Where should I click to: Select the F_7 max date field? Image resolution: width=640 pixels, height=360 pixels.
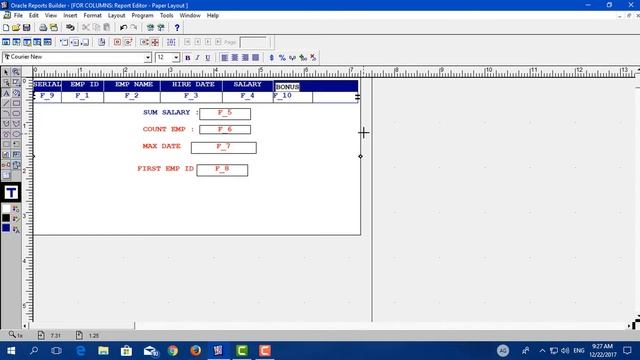(x=224, y=147)
